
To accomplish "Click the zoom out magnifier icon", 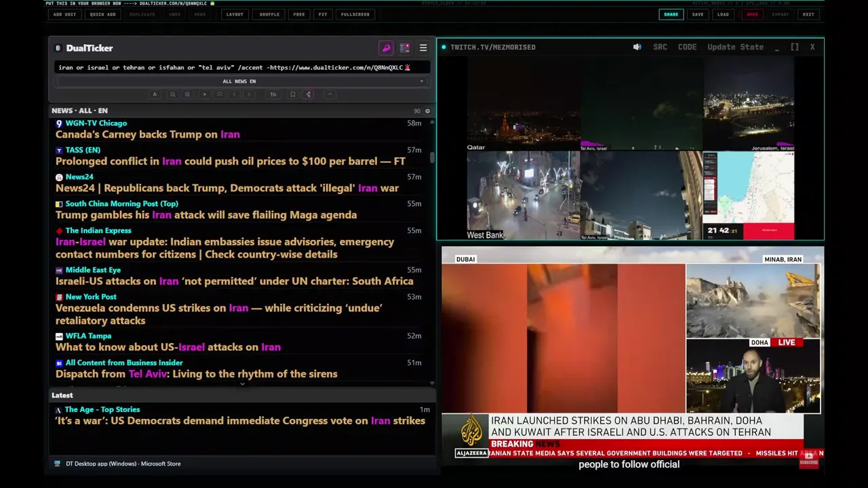I will pyautogui.click(x=172, y=94).
